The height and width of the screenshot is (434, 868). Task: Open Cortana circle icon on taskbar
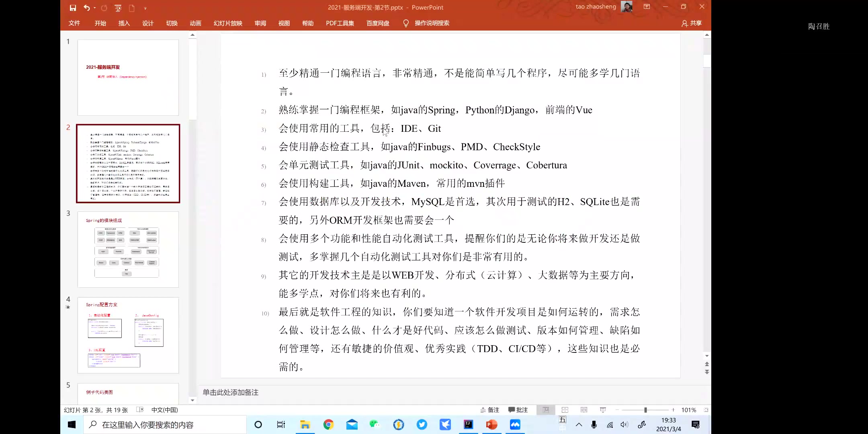coord(258,424)
